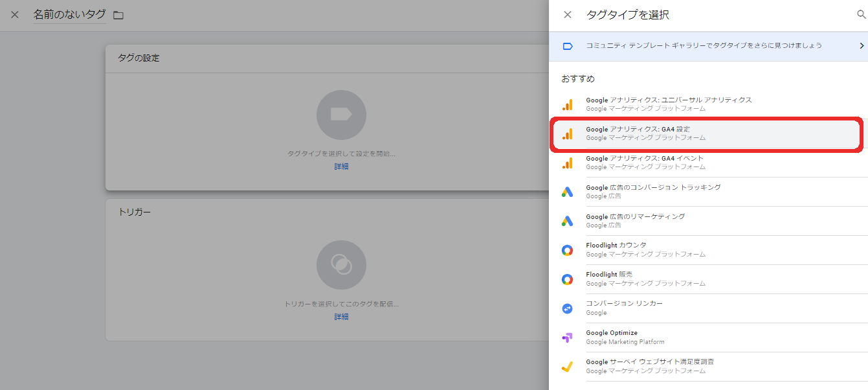This screenshot has height=390, width=868.
Task: Edit the tag name 名前のないタグ
Action: click(x=70, y=14)
